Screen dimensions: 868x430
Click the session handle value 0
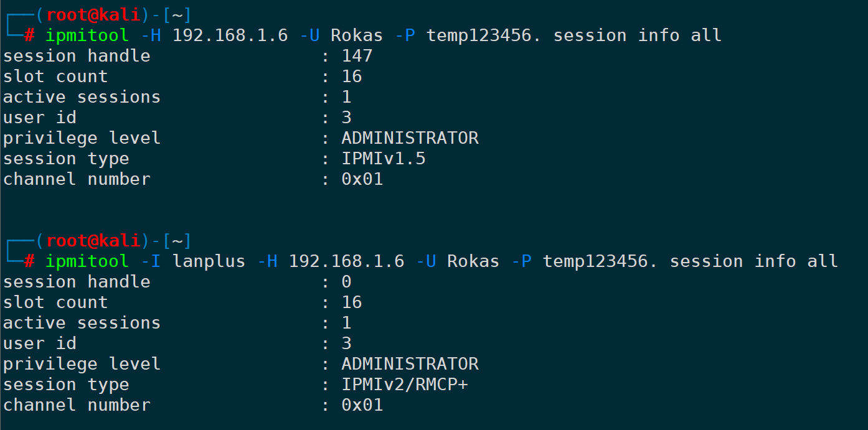(347, 282)
